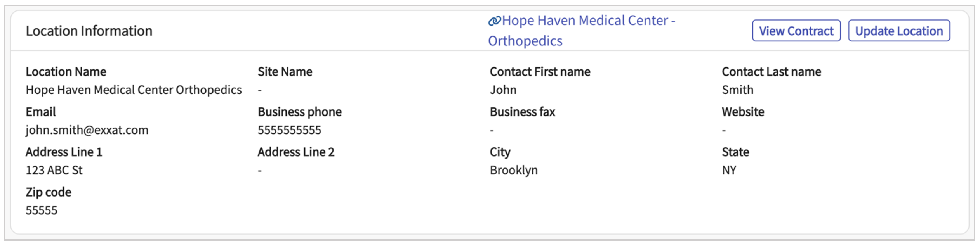Click the email john.smith@exxat.com
Image resolution: width=980 pixels, height=245 pixels.
pyautogui.click(x=87, y=130)
